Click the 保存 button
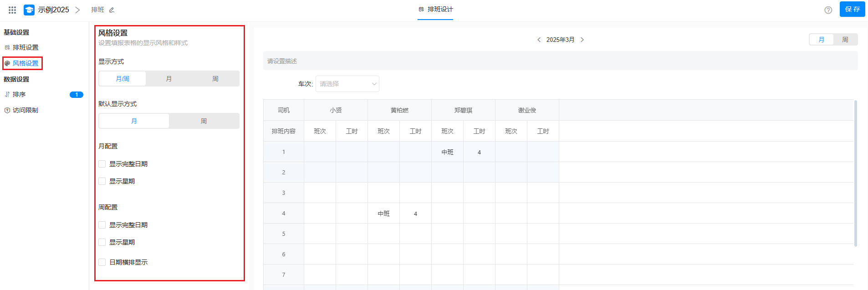 click(x=852, y=10)
